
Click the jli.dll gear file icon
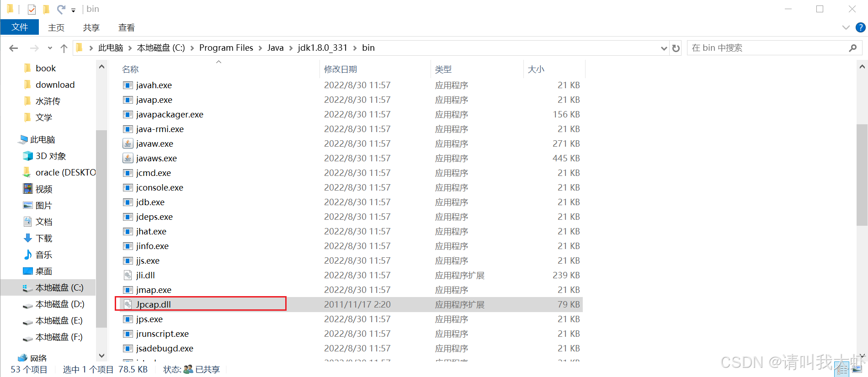[128, 276]
